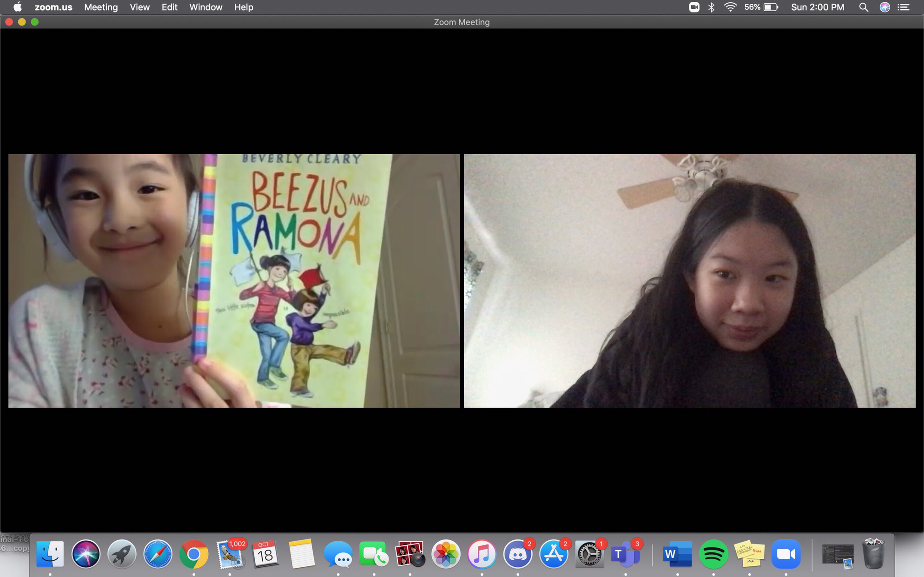924x577 pixels.
Task: Open the Meeting menu
Action: click(x=101, y=7)
